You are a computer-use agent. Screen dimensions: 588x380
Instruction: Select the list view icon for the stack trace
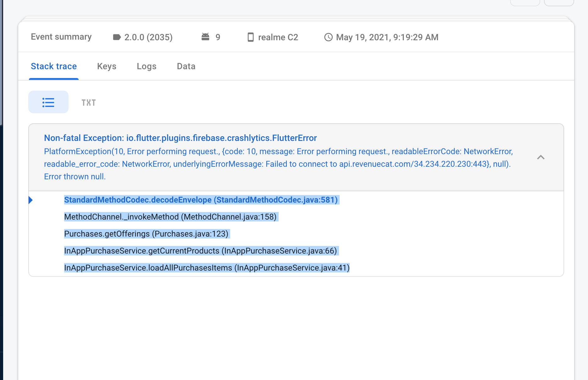(x=48, y=102)
